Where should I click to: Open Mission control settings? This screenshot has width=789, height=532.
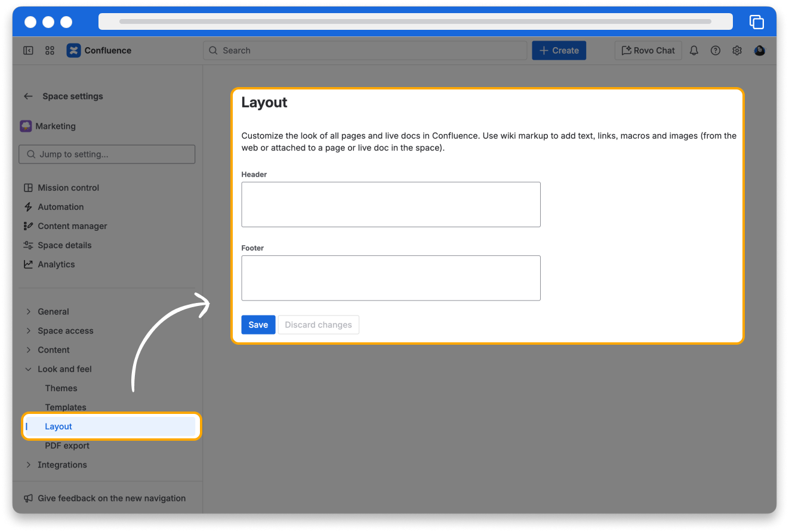(x=68, y=188)
